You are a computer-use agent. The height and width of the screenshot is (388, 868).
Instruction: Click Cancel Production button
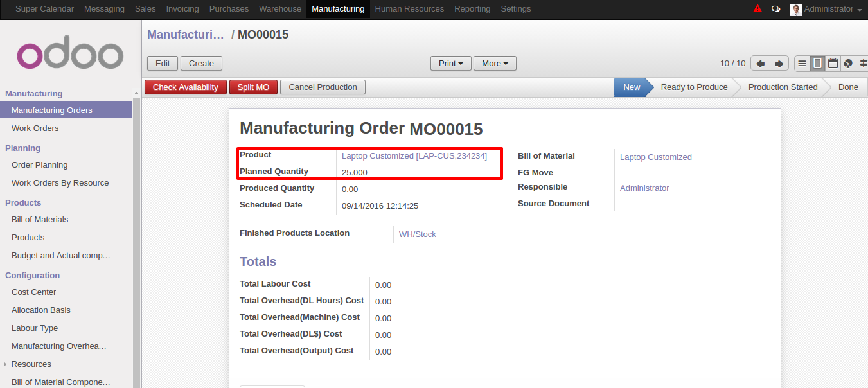click(323, 87)
